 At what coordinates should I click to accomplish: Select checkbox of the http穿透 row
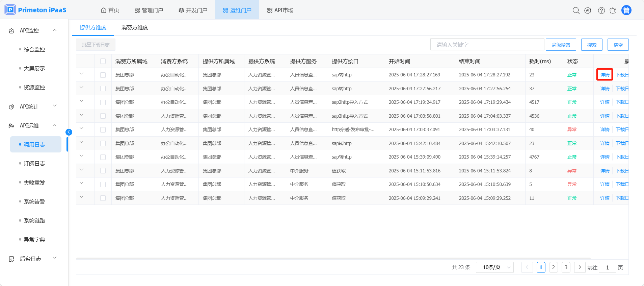103,130
